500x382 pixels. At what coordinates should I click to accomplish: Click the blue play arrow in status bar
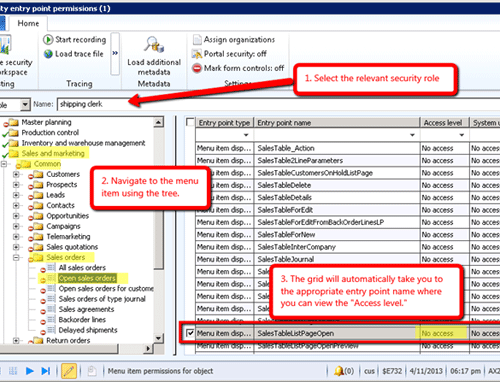pyautogui.click(x=30, y=371)
